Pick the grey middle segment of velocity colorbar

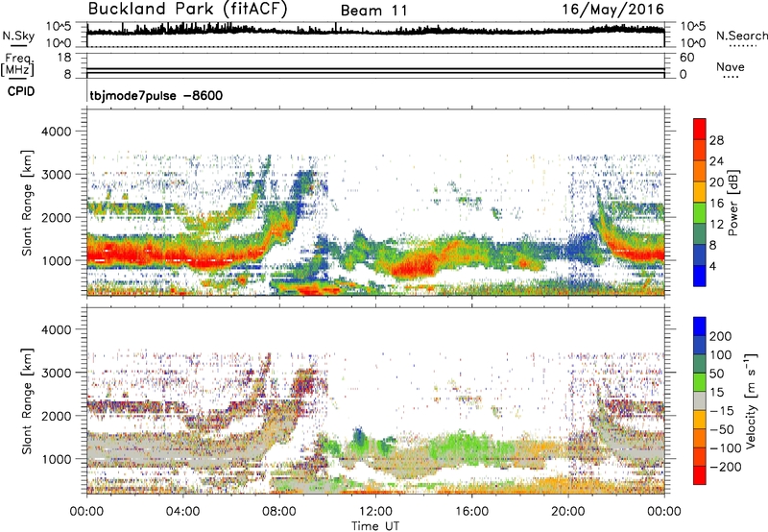(700, 400)
